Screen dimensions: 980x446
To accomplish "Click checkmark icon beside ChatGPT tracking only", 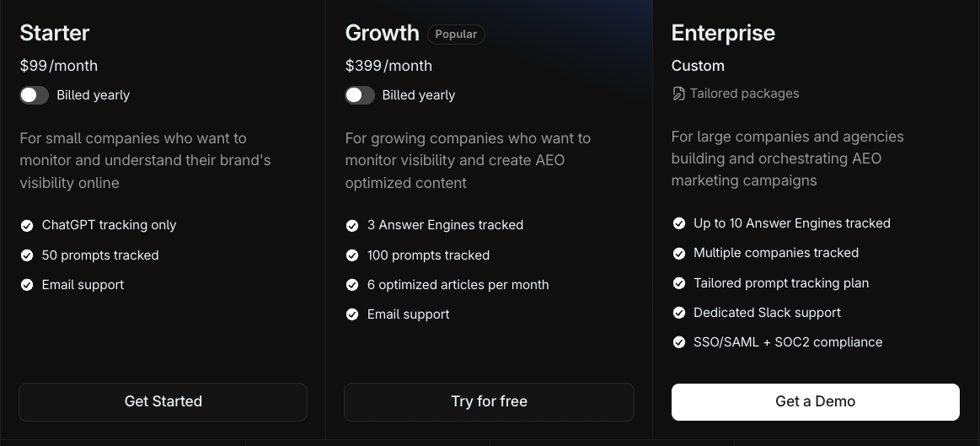I will (x=27, y=225).
